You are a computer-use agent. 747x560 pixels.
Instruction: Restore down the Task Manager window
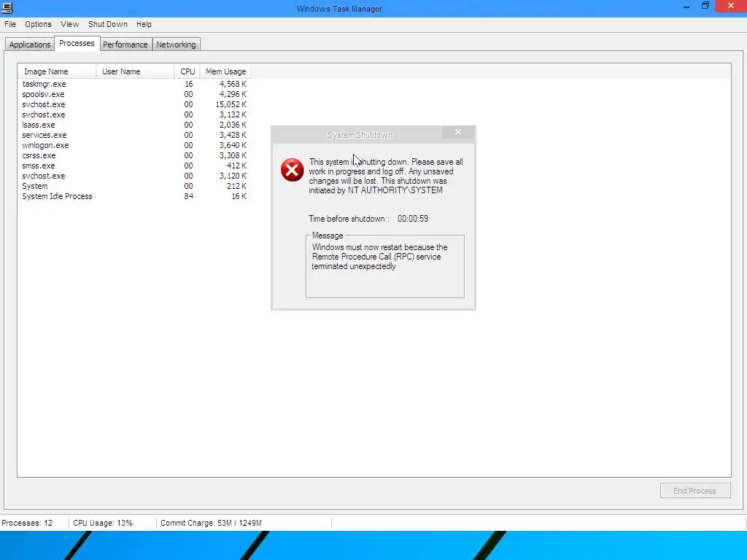pyautogui.click(x=705, y=6)
